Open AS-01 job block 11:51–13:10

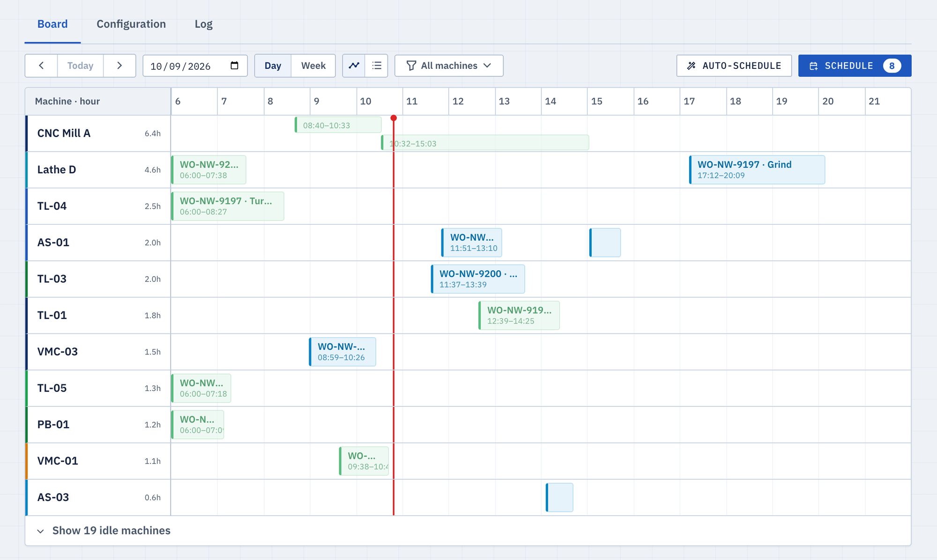(x=471, y=243)
